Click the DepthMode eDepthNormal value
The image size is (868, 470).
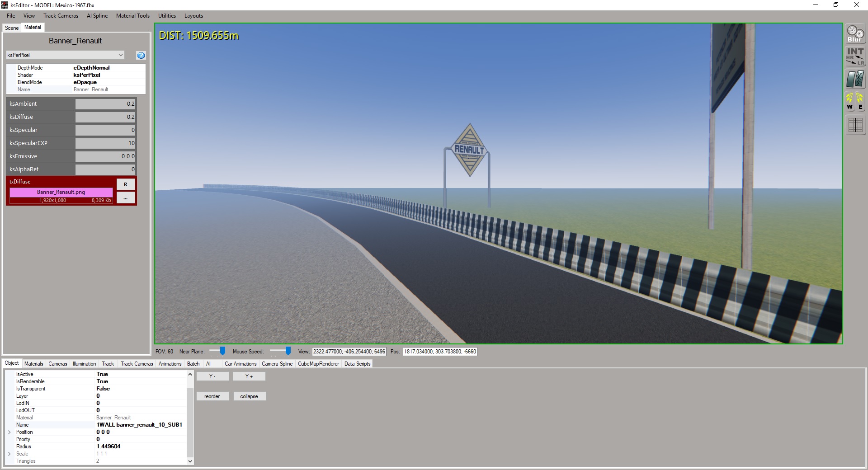[91, 68]
